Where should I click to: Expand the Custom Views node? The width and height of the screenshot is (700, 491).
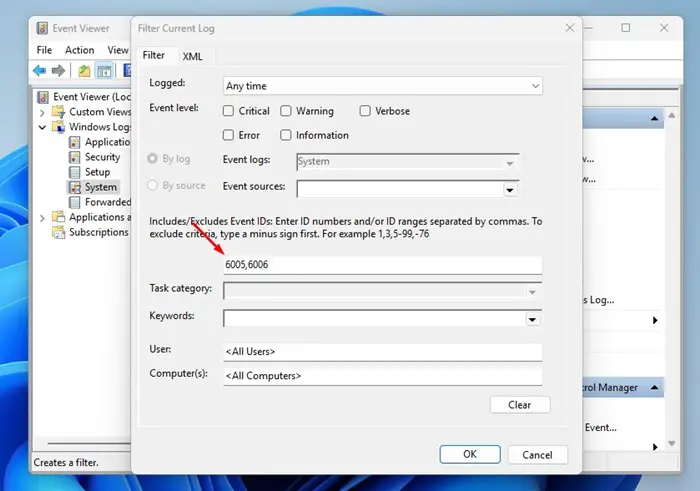tap(42, 112)
